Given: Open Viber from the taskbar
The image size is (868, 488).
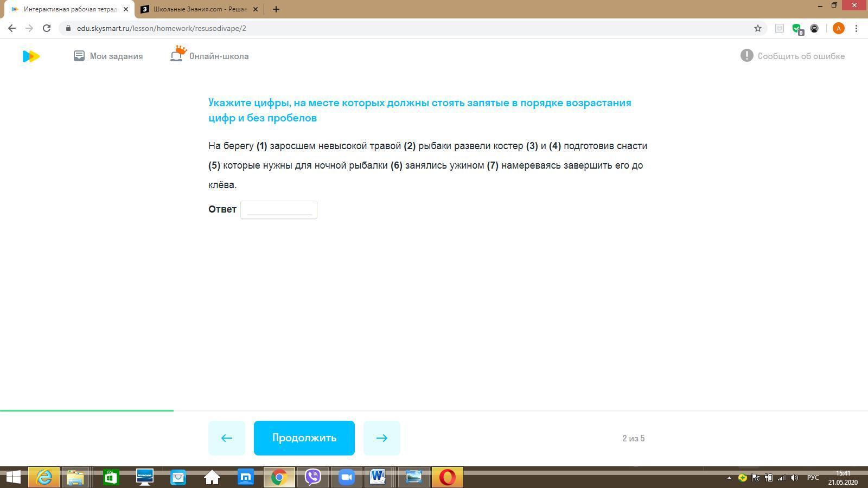Looking at the screenshot, I should point(313,477).
